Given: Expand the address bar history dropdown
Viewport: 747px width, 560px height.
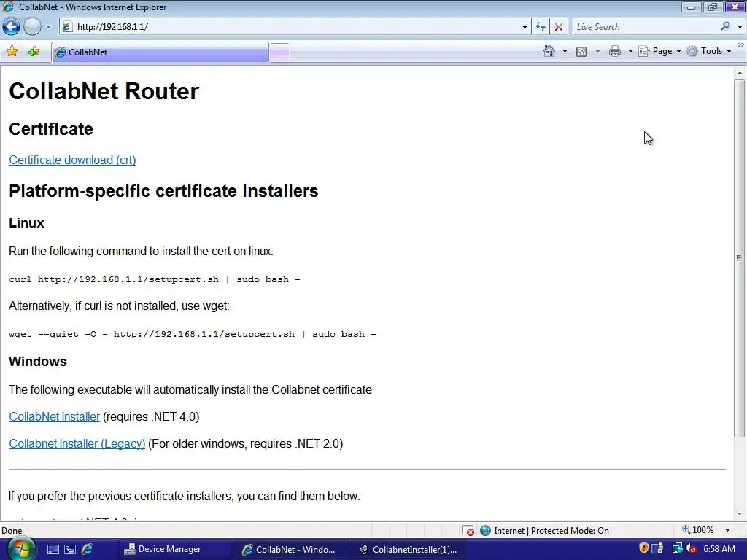Looking at the screenshot, I should click(525, 27).
